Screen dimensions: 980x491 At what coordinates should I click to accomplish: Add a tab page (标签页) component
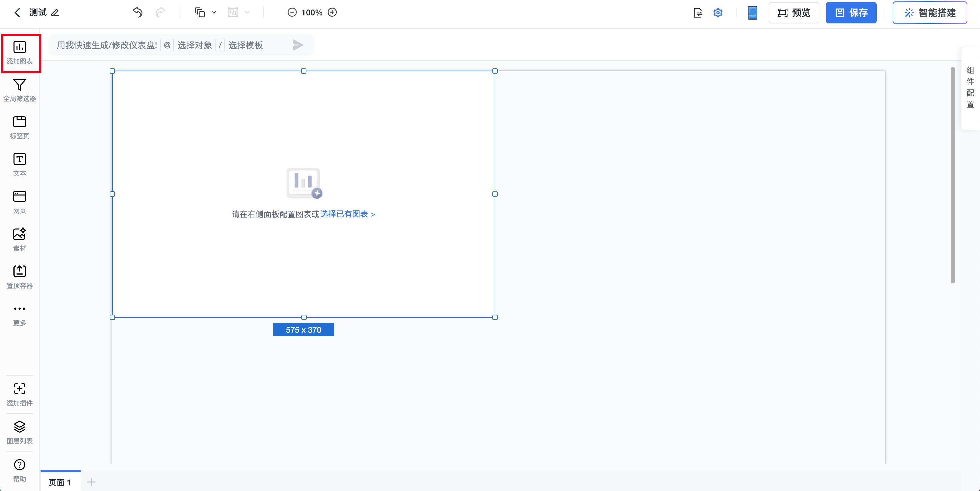coord(19,127)
